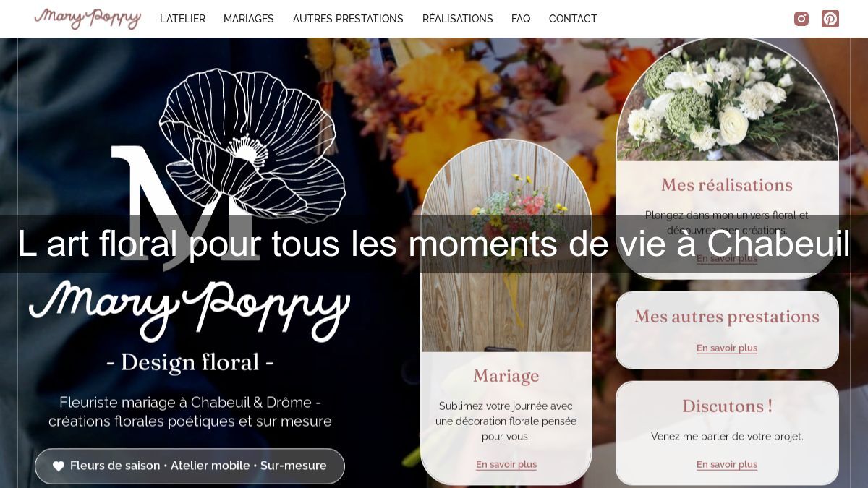
Task: Go to the FAQ page
Action: tap(521, 19)
